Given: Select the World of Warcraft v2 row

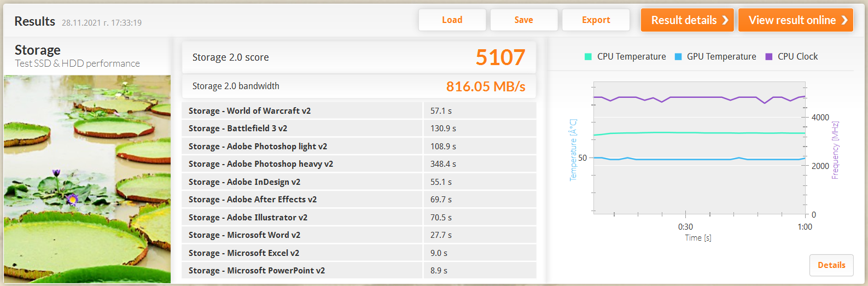Looking at the screenshot, I should (x=359, y=110).
